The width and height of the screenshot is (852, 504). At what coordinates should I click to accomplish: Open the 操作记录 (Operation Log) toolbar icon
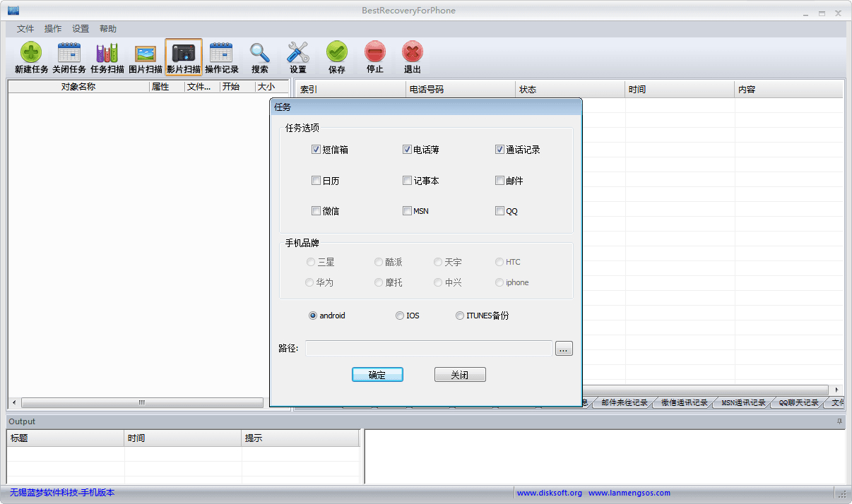coord(222,57)
